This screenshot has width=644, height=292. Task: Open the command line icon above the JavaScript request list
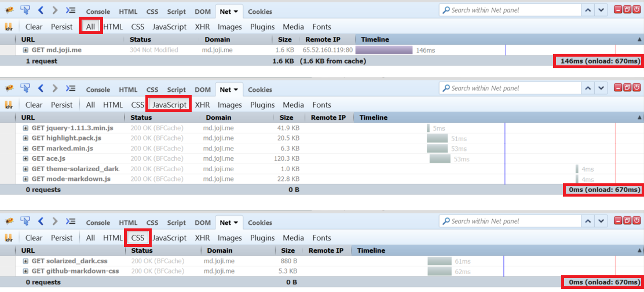click(70, 88)
